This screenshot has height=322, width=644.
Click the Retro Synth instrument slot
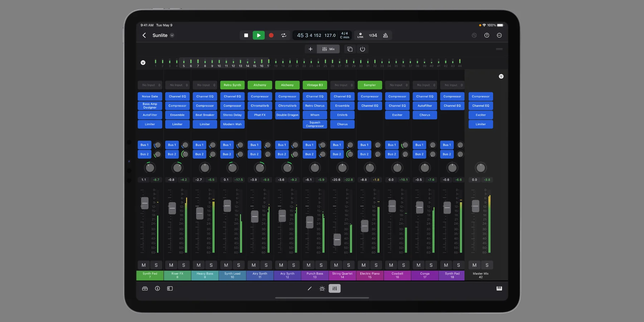pos(232,85)
